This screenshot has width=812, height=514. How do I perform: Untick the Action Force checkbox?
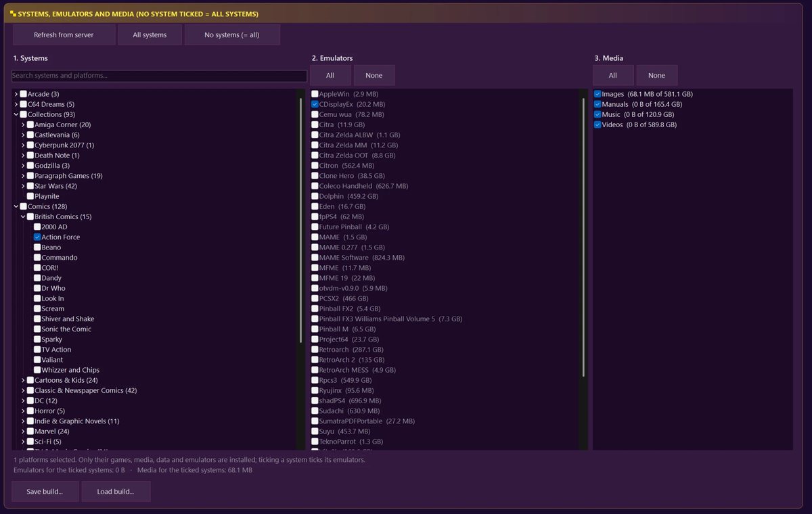[37, 237]
